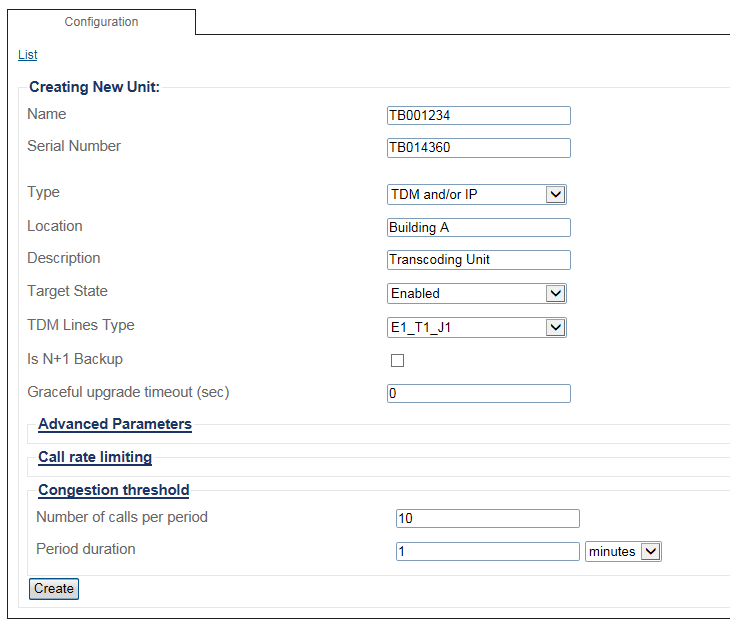Open the Configuration tab
730x628 pixels.
pyautogui.click(x=101, y=21)
